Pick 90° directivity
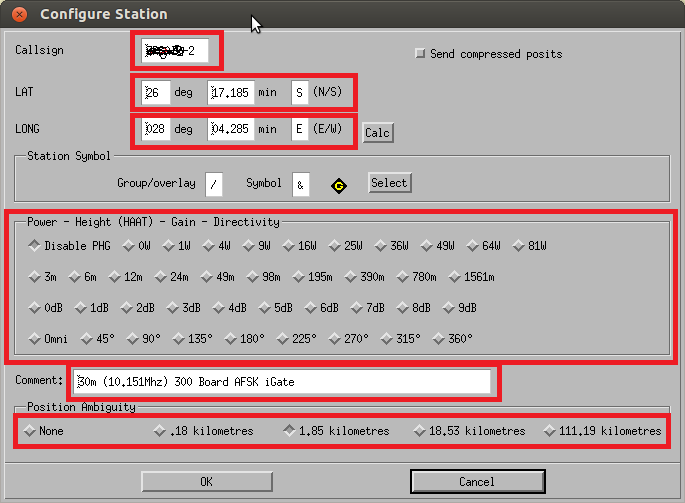The height and width of the screenshot is (503, 685). 143,339
